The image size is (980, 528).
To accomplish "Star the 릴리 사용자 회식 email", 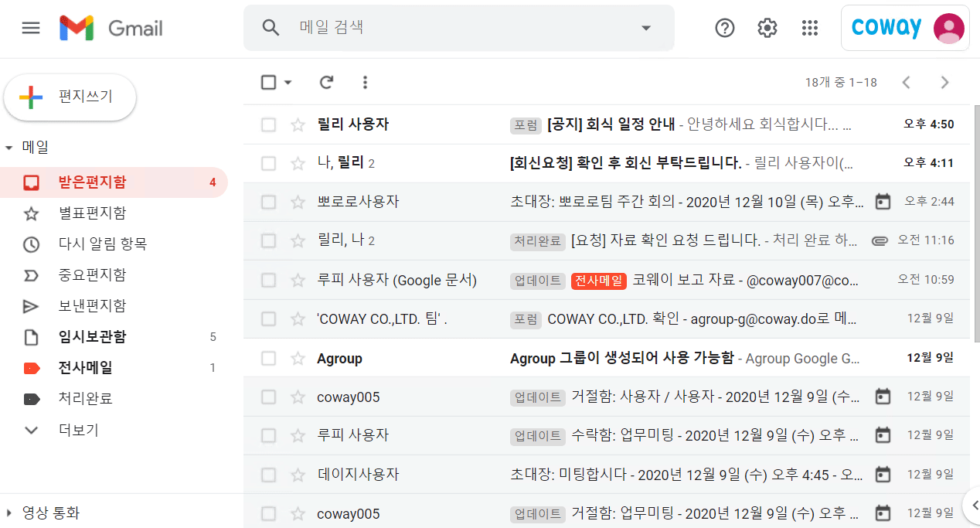I will pyautogui.click(x=298, y=124).
